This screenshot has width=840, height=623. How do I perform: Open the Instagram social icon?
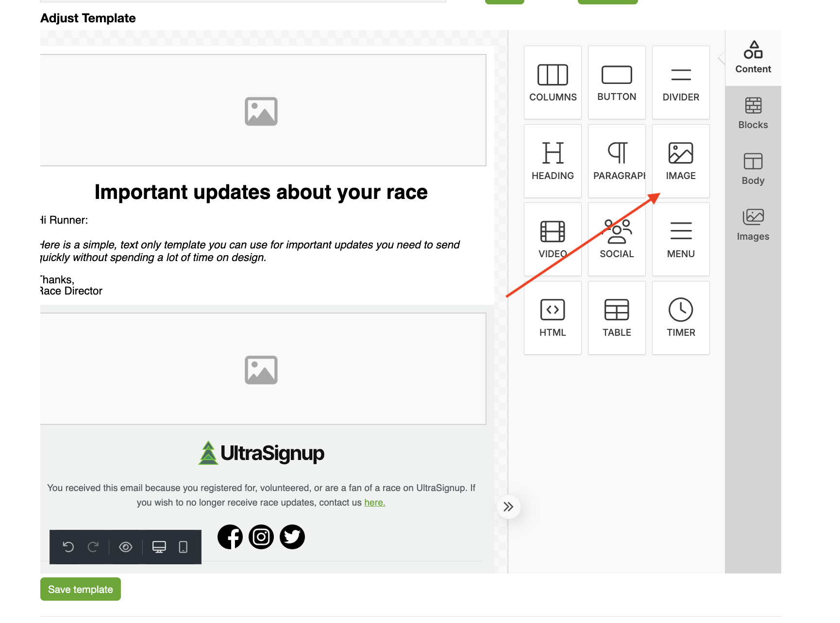[261, 537]
